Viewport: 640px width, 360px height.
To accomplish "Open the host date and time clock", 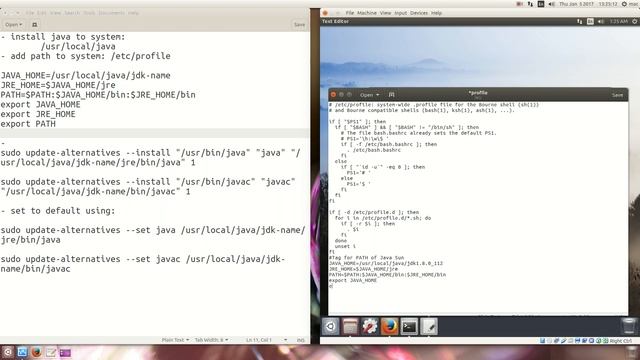I will click(588, 4).
